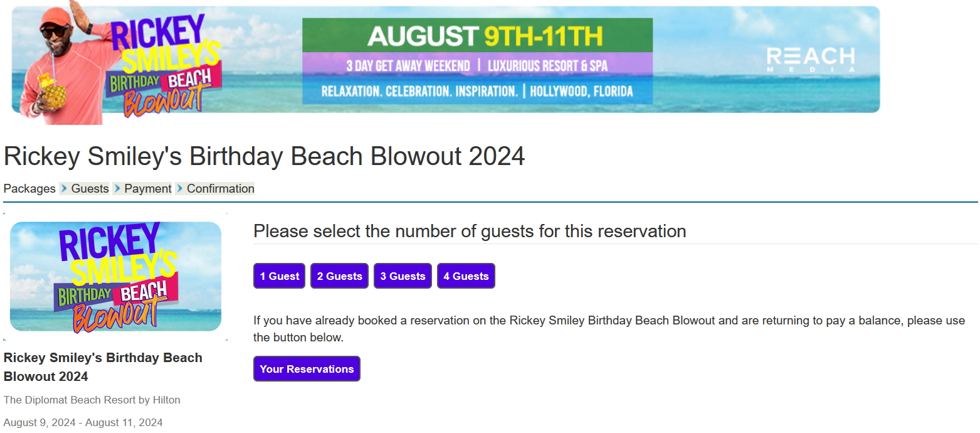The image size is (980, 433).
Task: Go to the Confirmation step
Action: [221, 189]
